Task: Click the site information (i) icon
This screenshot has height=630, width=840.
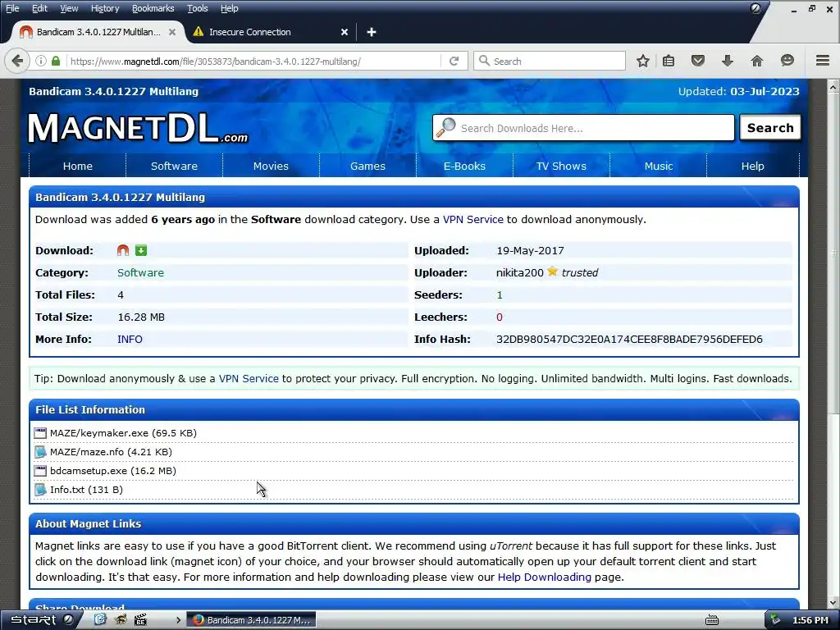Action: [41, 61]
